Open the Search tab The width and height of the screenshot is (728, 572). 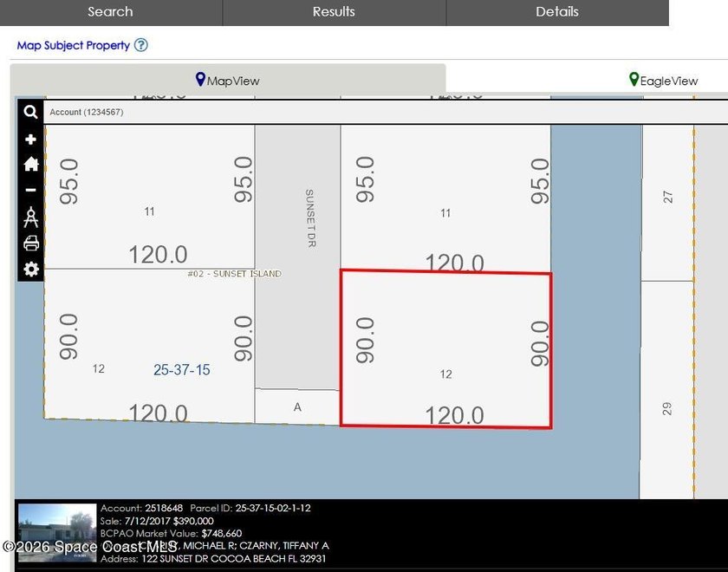tap(111, 12)
